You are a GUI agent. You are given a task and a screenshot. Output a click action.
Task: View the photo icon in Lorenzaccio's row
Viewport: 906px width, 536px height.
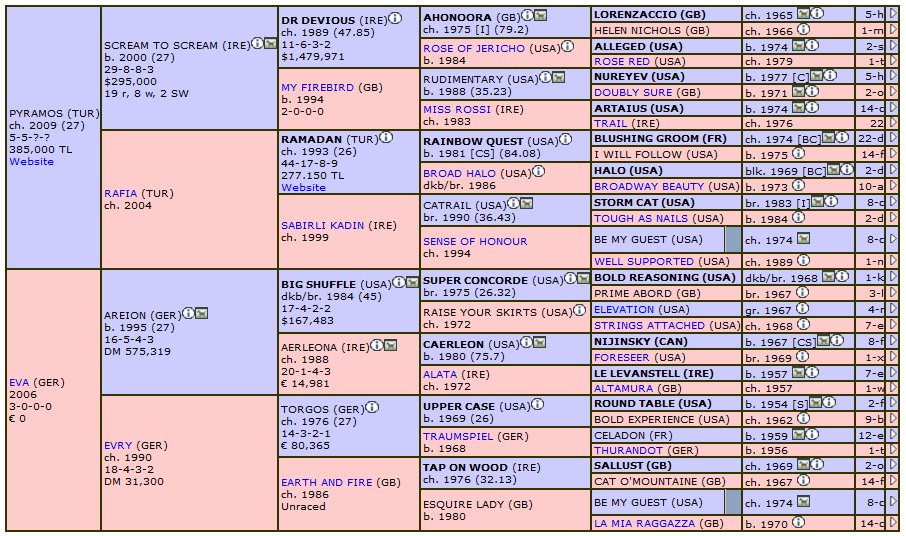pyautogui.click(x=803, y=13)
